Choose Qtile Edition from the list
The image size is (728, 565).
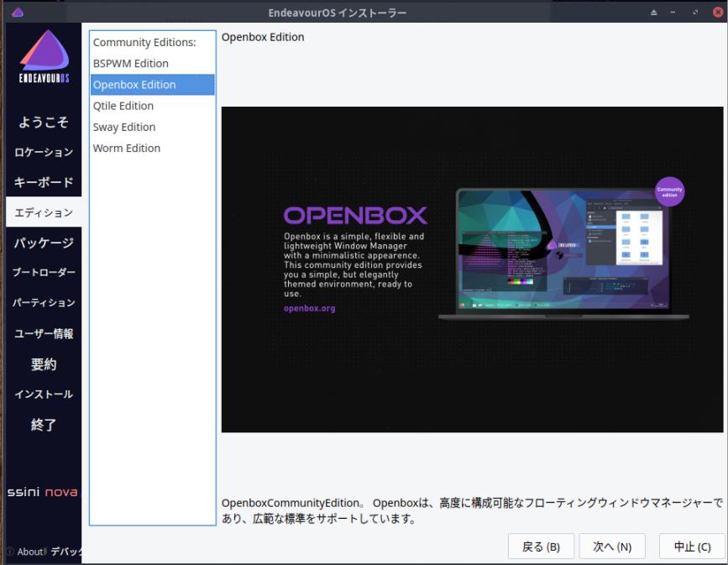point(152,106)
